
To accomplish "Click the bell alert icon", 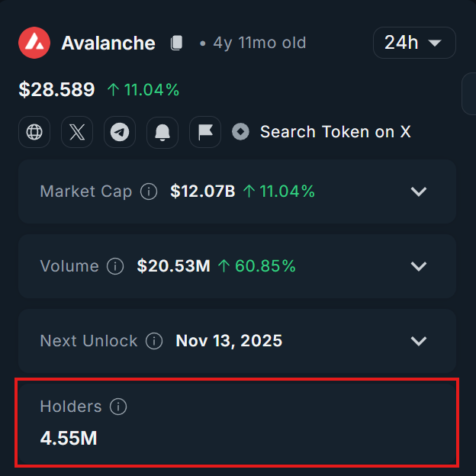I will coord(162,132).
